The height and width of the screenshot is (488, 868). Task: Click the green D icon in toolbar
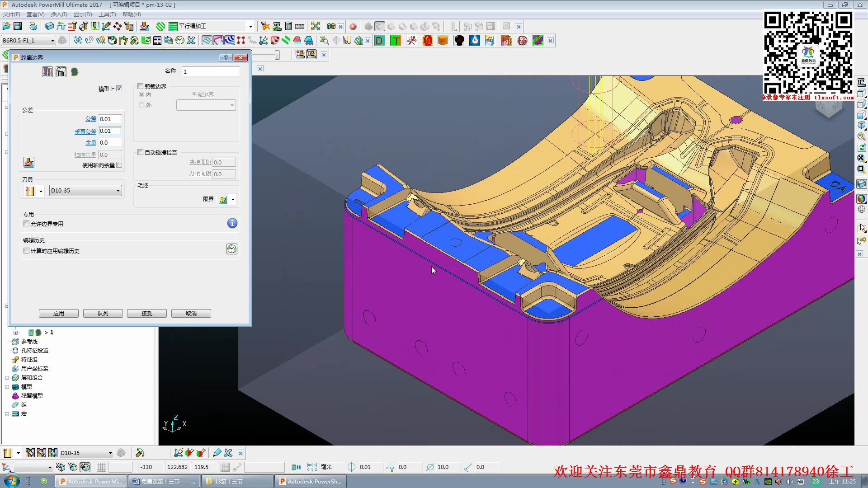[380, 41]
